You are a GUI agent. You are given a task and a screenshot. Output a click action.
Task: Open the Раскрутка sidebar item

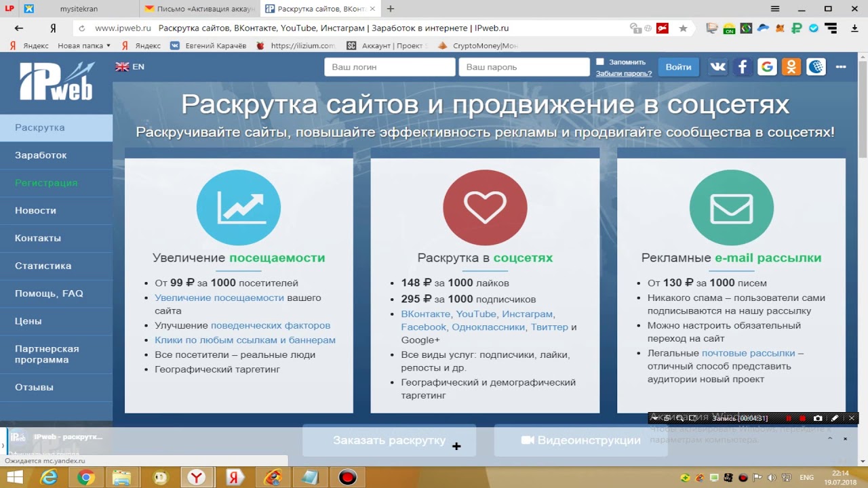(x=56, y=127)
